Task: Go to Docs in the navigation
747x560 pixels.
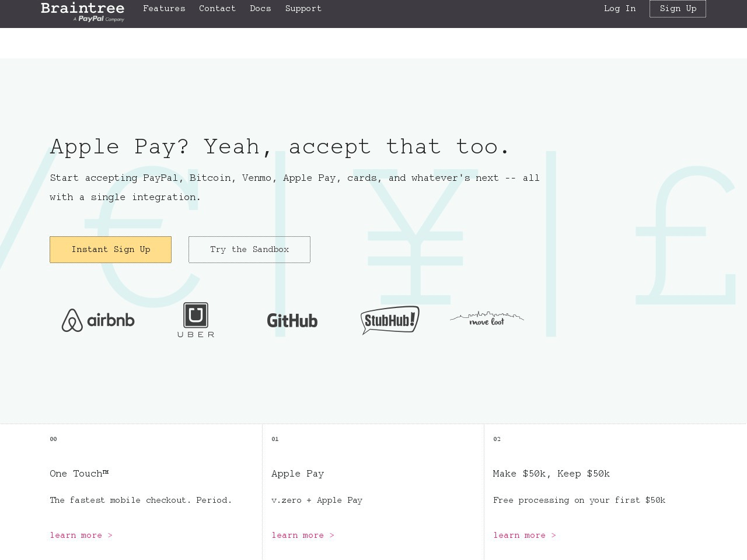Action: (x=260, y=9)
